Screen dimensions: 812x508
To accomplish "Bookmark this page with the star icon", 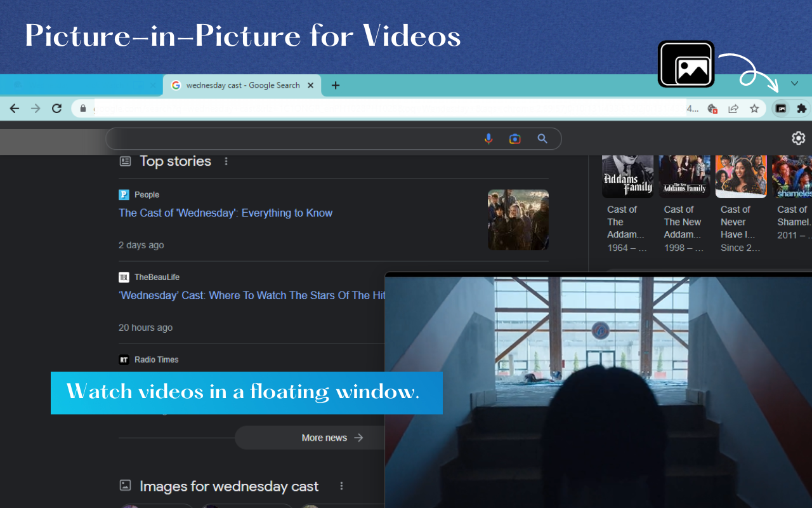I will 754,109.
